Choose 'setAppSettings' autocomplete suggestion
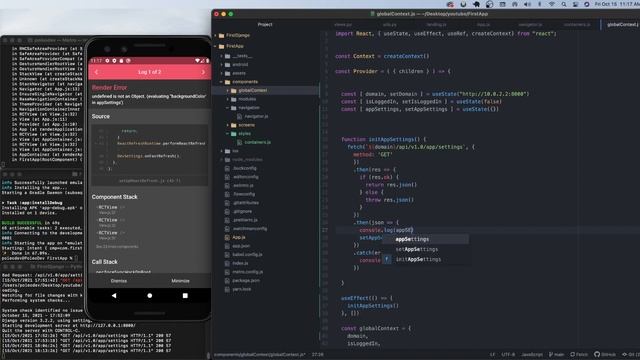The height and width of the screenshot is (360, 640). coord(425,249)
